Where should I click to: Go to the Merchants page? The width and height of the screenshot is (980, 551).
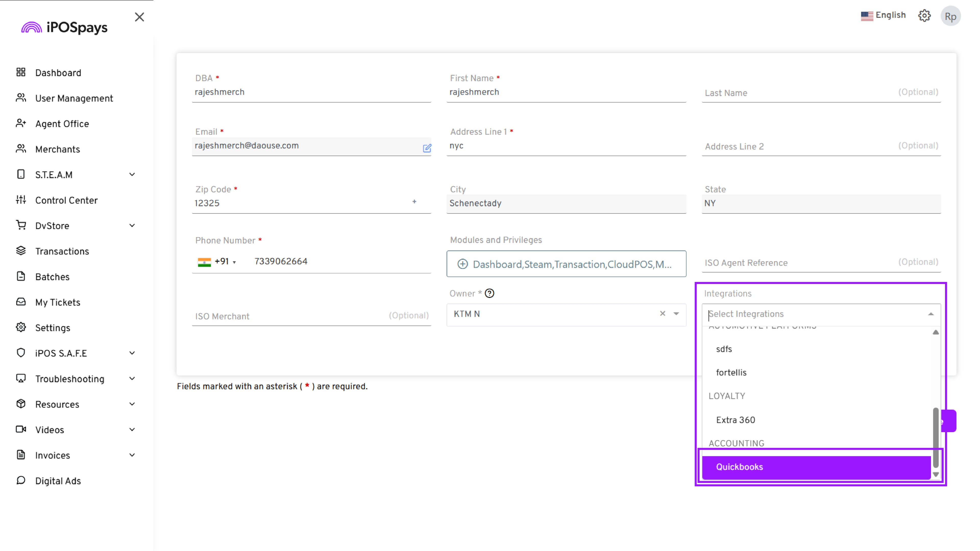click(57, 149)
